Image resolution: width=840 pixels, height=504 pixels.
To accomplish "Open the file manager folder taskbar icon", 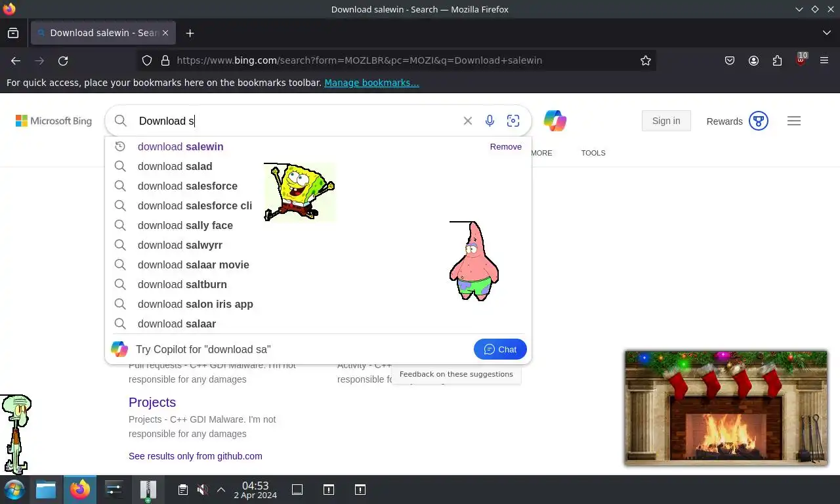I will pos(46,490).
